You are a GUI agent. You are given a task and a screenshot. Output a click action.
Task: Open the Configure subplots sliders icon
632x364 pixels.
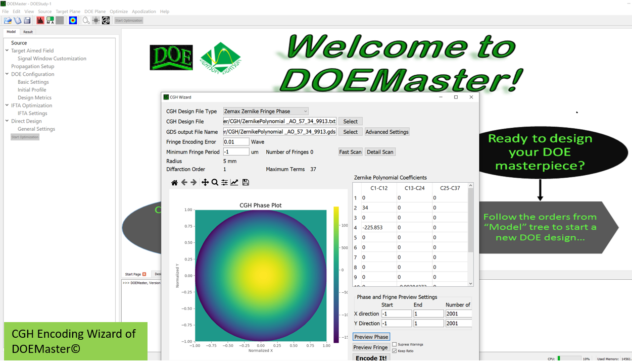point(224,182)
